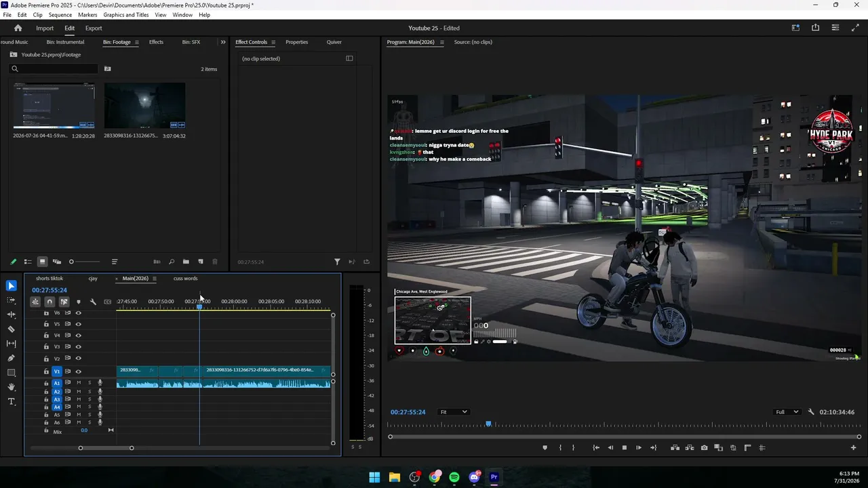Screen dimensions: 868x488
Task: Toggle linked selection in timeline
Action: point(64,302)
